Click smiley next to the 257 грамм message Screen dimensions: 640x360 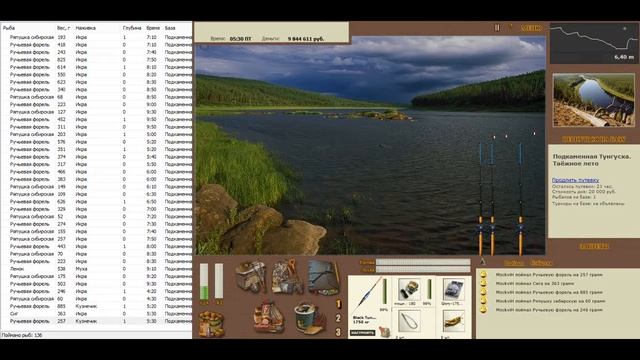(x=483, y=275)
